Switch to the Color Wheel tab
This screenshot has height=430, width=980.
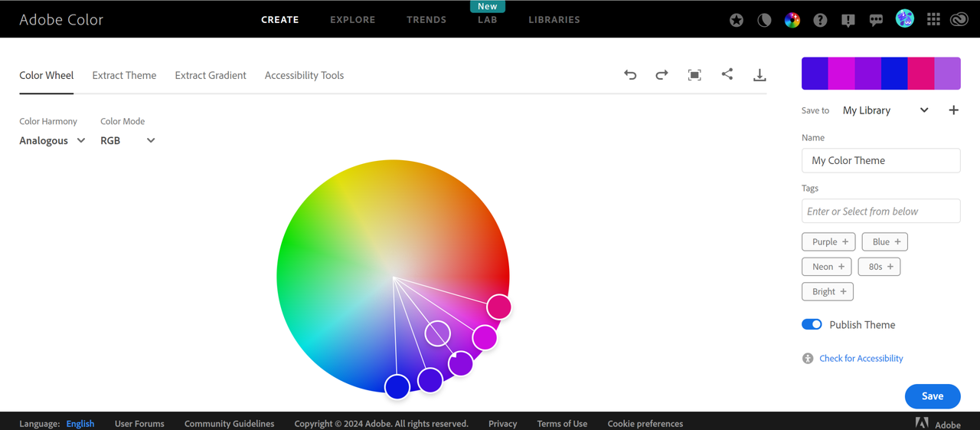tap(47, 75)
